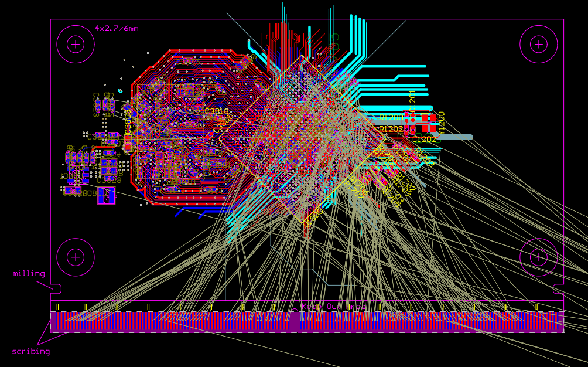Select the U1000 chip designator
This screenshot has height=367, width=588.
click(x=313, y=218)
